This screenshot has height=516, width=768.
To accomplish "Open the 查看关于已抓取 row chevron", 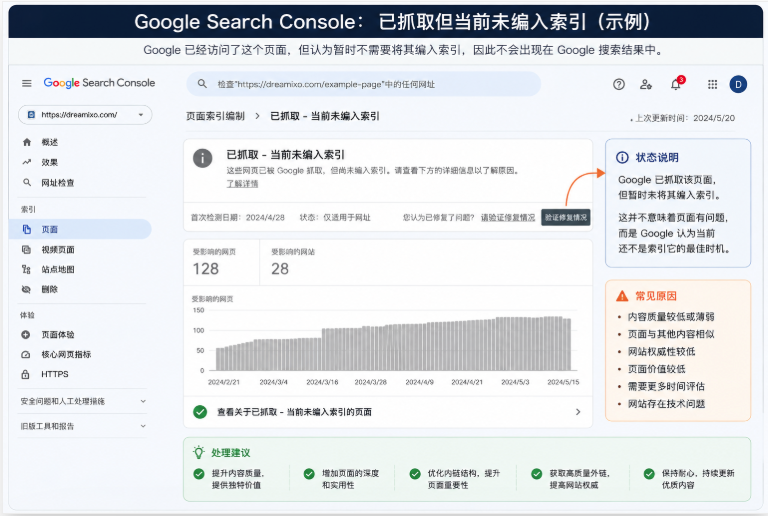I will click(578, 412).
